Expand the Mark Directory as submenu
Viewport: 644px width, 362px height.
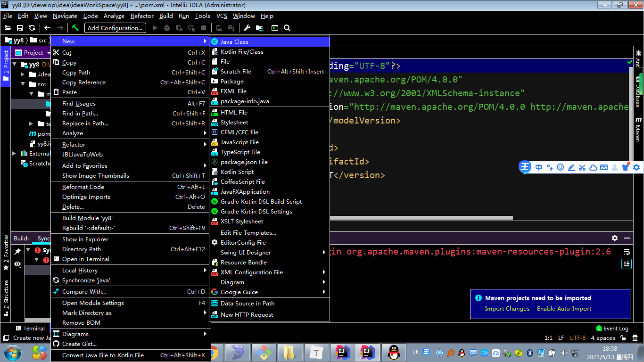coord(129,313)
